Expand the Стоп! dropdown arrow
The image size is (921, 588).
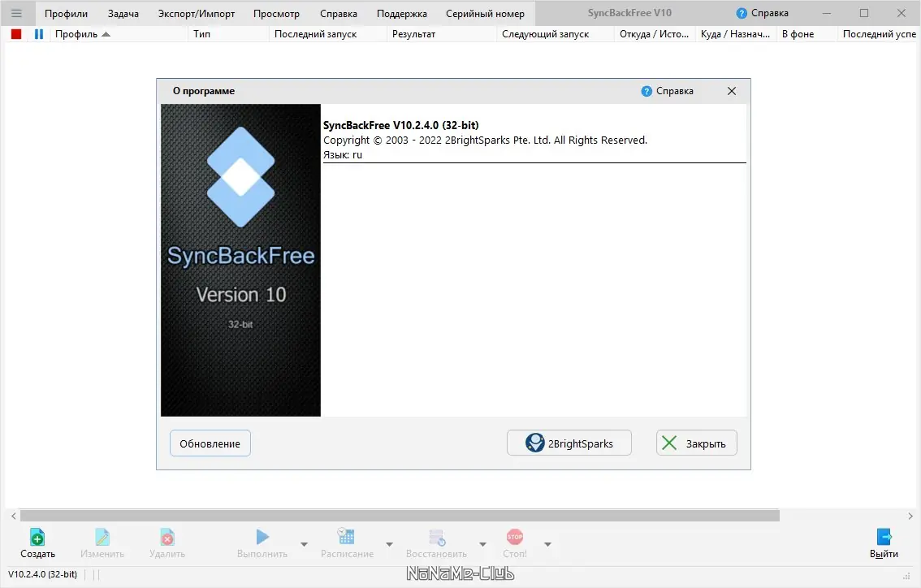547,544
